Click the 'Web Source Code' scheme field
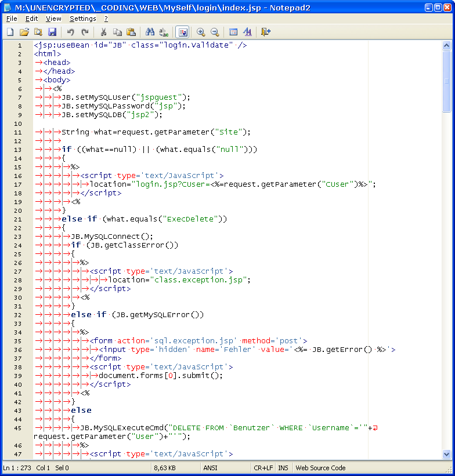 320,468
